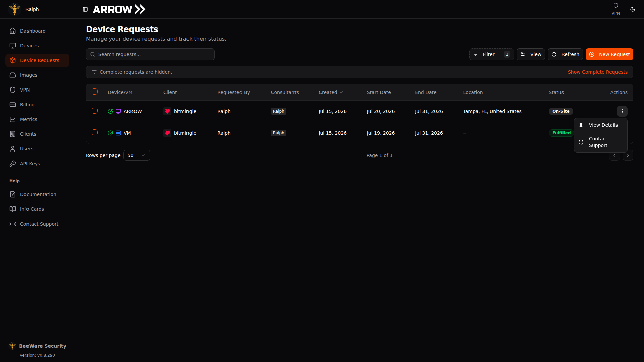This screenshot has height=362, width=644.
Task: Click the Show Complete Requests link
Action: tap(597, 72)
